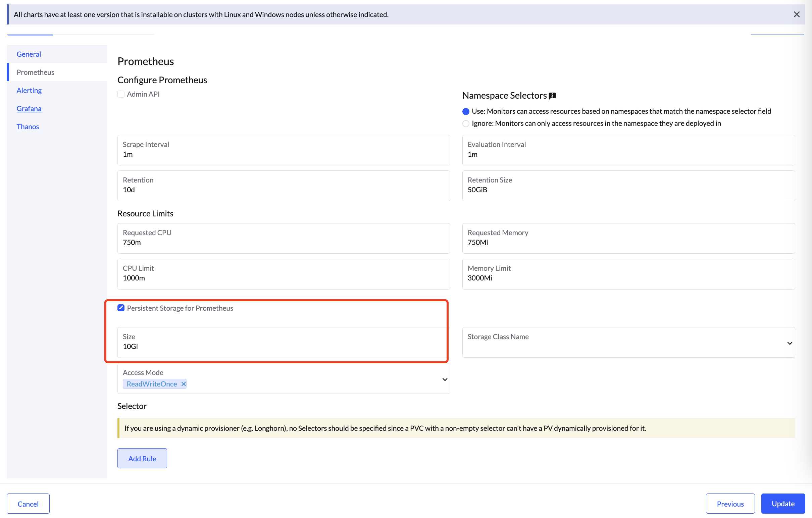
Task: Cancel the chart configuration
Action: pyautogui.click(x=28, y=504)
